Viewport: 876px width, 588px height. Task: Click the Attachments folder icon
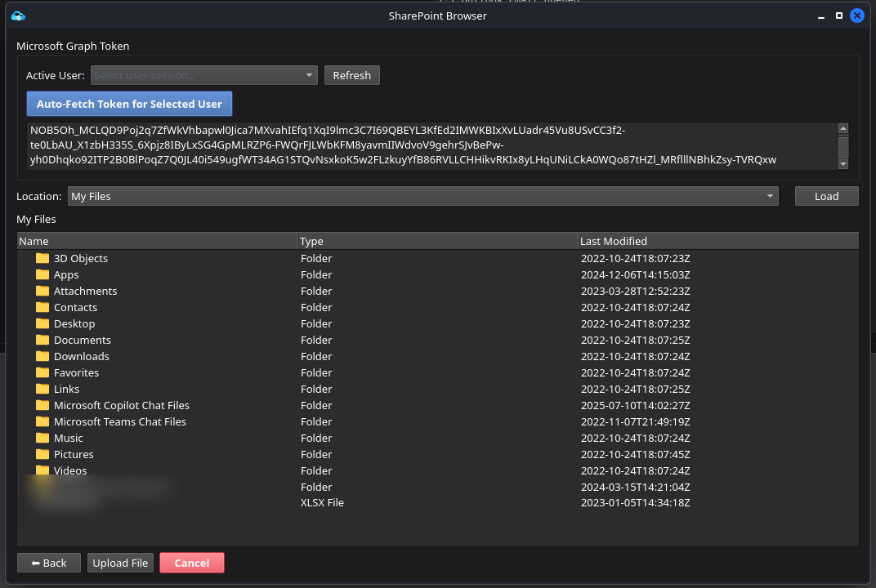(42, 291)
